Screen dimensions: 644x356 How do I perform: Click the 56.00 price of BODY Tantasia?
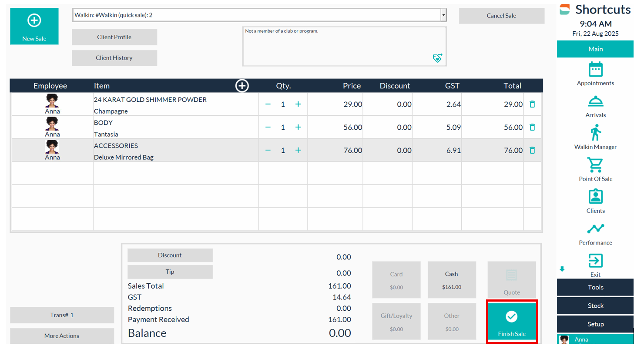352,128
